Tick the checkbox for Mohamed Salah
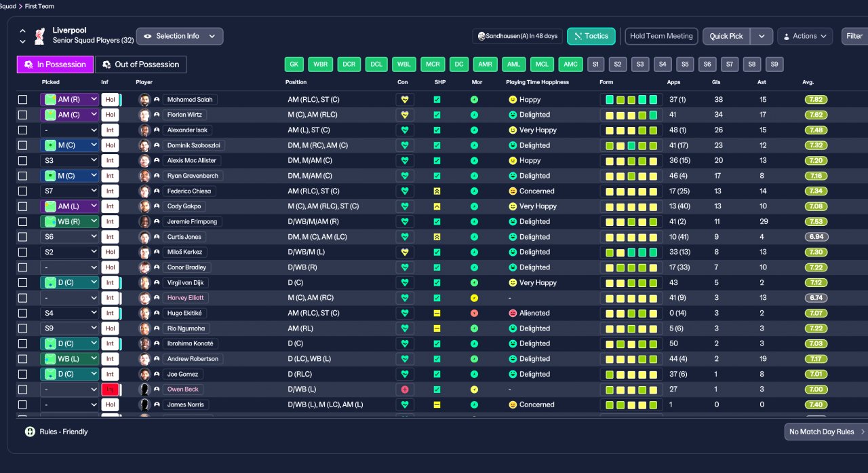Screen dimensions: 868x473 pos(23,100)
